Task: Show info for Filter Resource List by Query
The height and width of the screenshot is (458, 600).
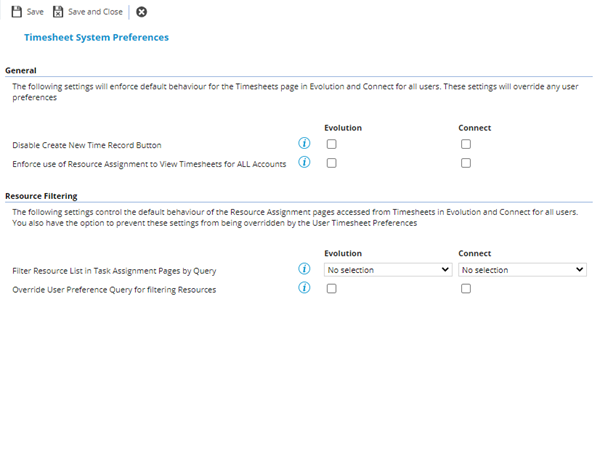Action: pyautogui.click(x=305, y=269)
